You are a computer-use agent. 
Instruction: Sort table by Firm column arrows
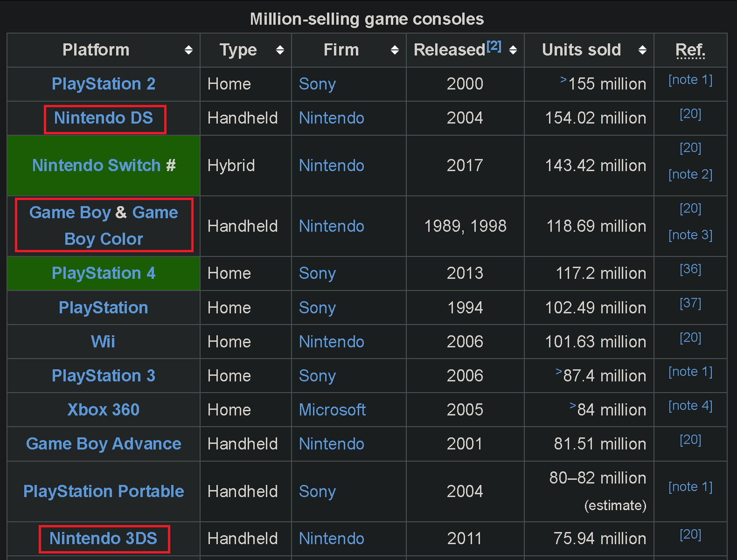click(x=395, y=50)
